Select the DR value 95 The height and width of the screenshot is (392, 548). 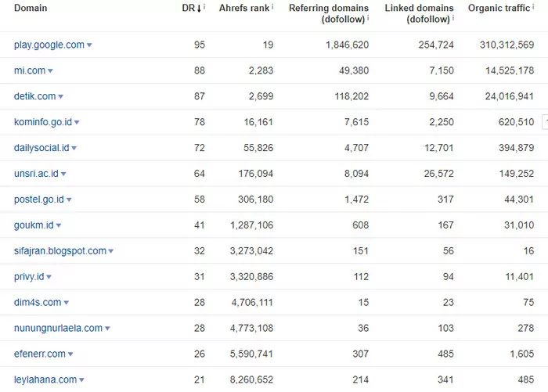click(x=200, y=45)
